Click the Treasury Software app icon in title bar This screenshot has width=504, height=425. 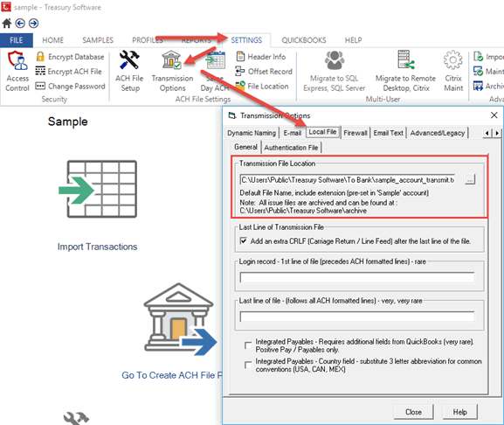[6, 7]
